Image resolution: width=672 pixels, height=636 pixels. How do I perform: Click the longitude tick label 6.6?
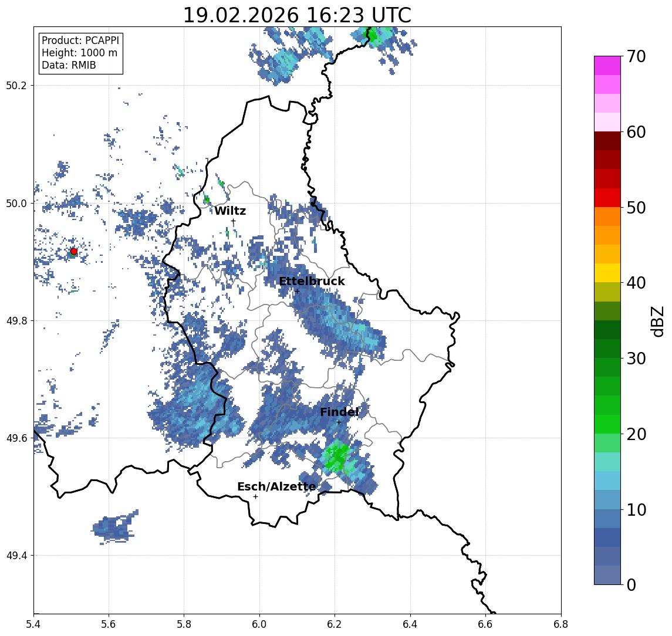coord(485,624)
